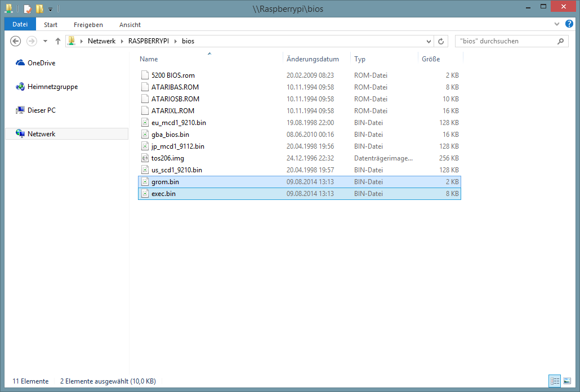
Task: Click the New Folder icon in title bar
Action: tap(39, 9)
